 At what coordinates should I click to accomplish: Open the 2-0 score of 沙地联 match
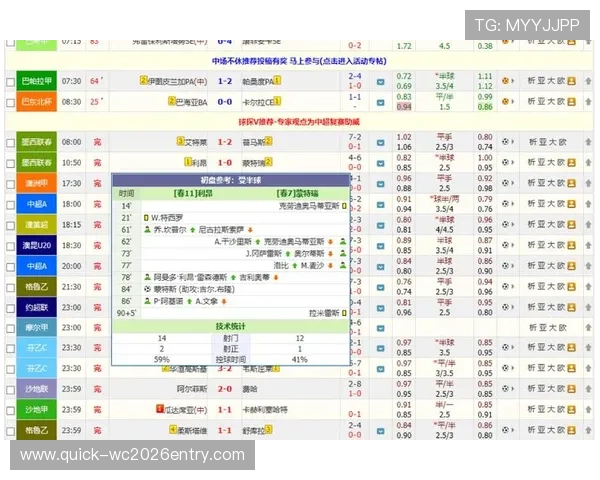225,389
